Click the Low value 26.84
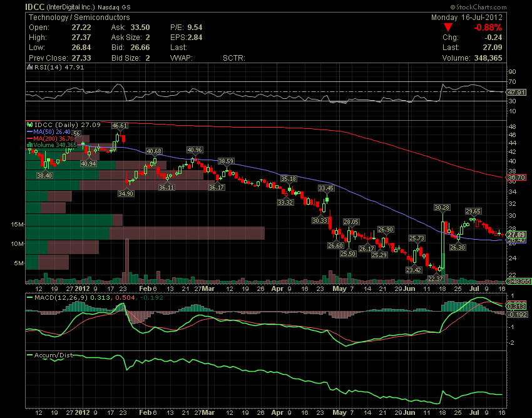Viewport: 532px width, 418px height. pos(81,48)
